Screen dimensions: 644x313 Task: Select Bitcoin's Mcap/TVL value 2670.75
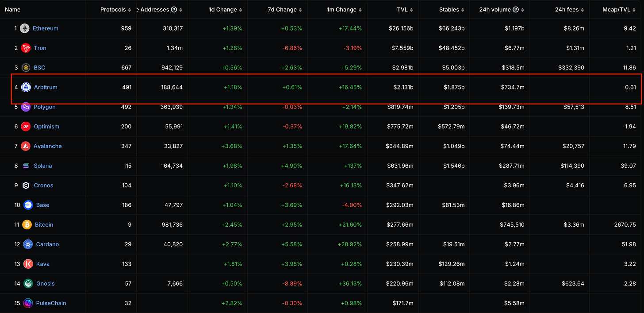(x=625, y=224)
